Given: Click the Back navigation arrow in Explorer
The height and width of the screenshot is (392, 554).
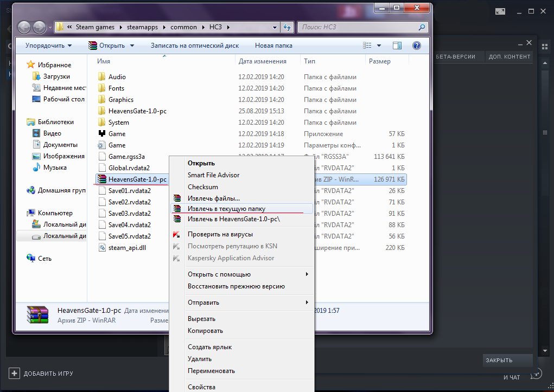Looking at the screenshot, I should 24,27.
